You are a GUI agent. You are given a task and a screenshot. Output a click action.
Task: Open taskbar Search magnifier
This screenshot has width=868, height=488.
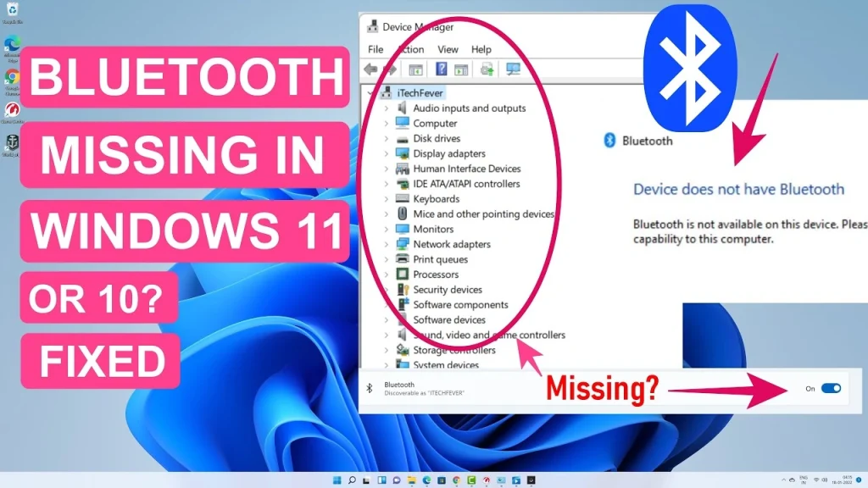pos(352,480)
